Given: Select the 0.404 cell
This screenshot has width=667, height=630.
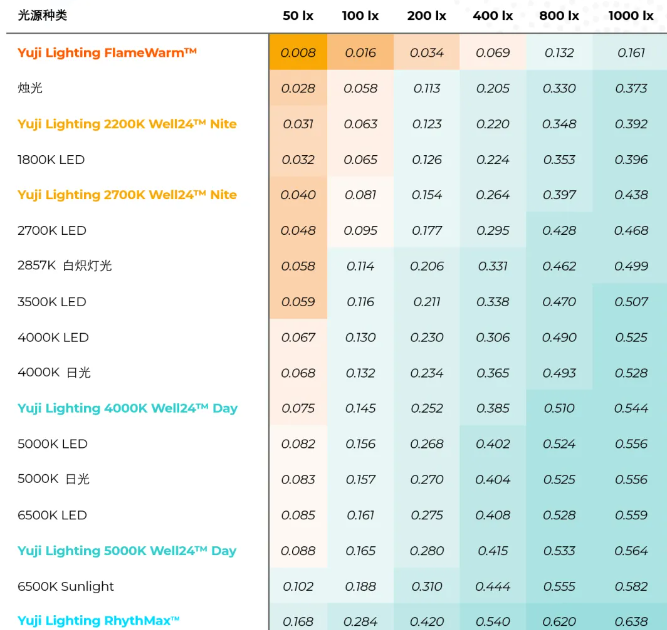Looking at the screenshot, I should click(493, 479).
